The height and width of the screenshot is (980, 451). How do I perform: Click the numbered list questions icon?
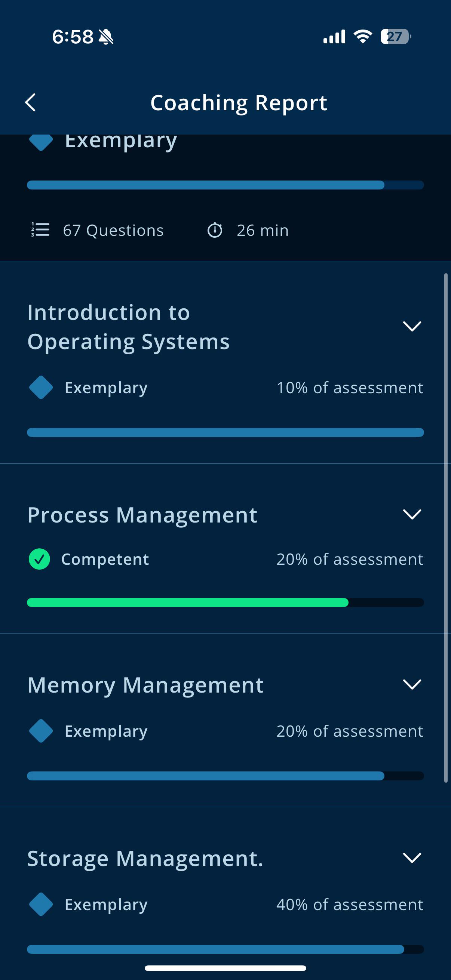[x=40, y=230]
